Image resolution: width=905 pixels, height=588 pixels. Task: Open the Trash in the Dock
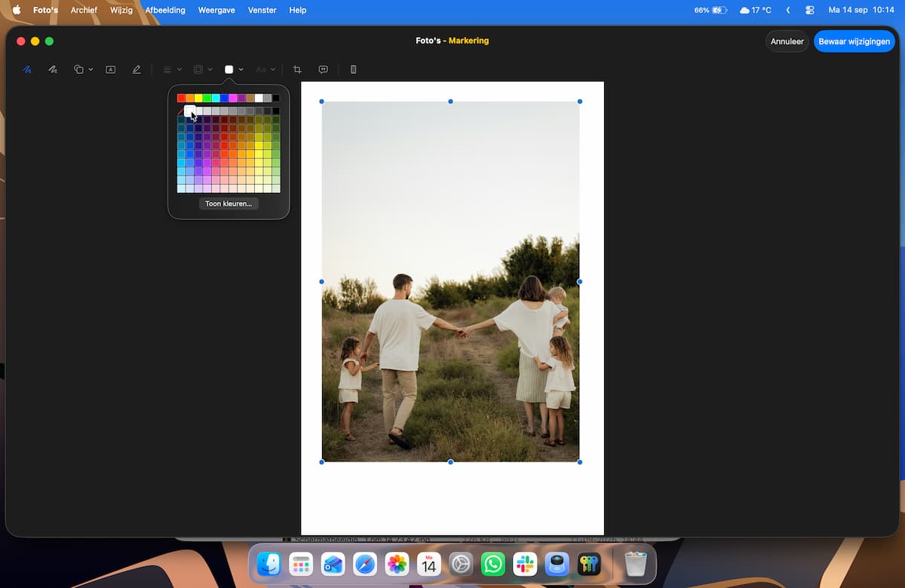[x=636, y=564]
